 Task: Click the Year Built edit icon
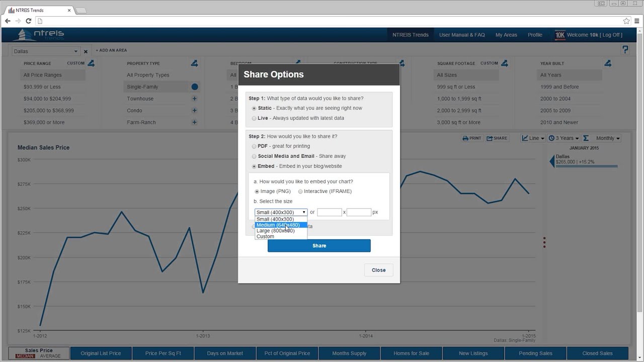click(x=608, y=63)
